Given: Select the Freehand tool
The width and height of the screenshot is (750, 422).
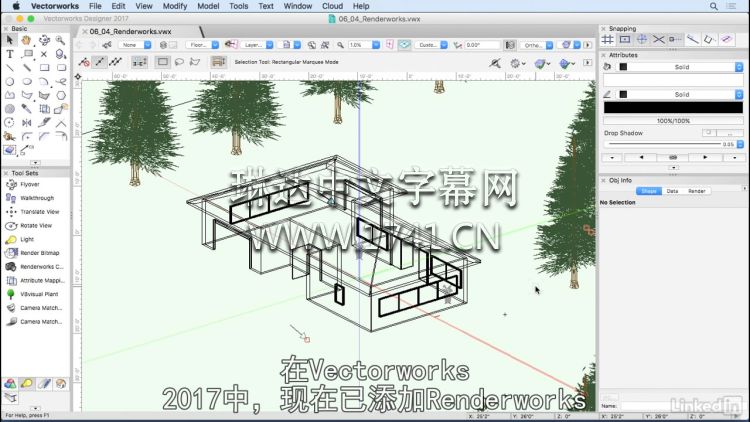Looking at the screenshot, I should point(61,82).
